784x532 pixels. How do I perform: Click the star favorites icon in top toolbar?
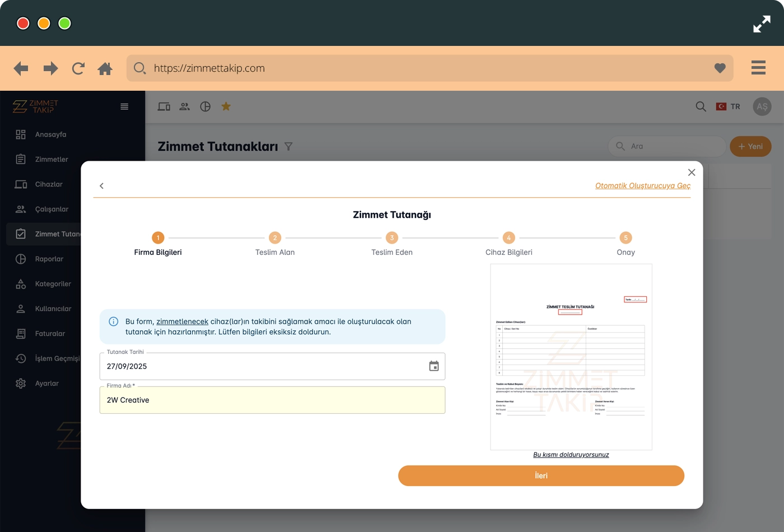pos(226,106)
